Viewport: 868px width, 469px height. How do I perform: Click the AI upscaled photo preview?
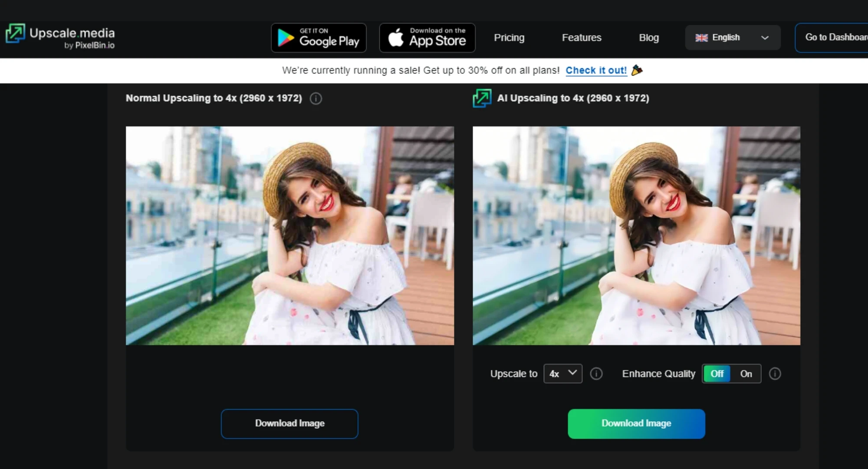click(636, 236)
